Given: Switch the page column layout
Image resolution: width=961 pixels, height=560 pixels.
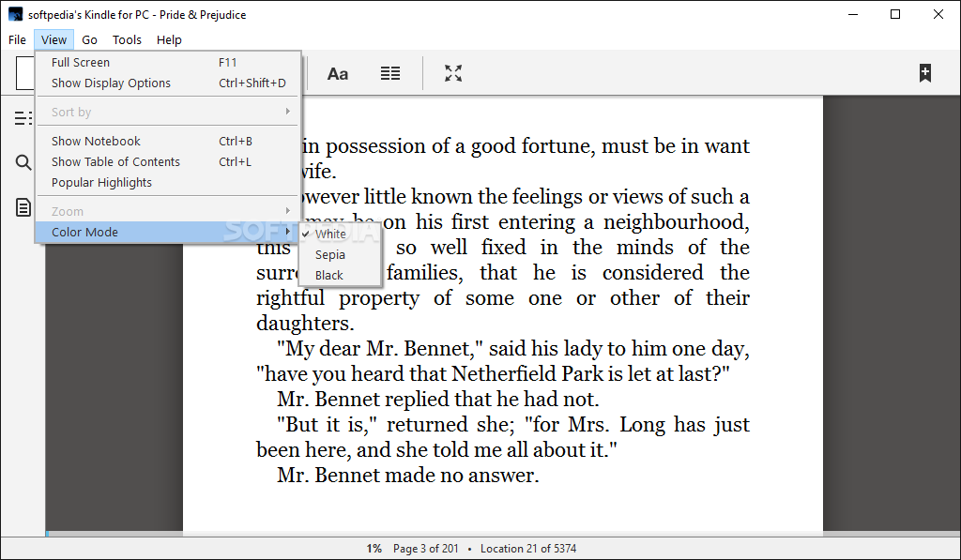Looking at the screenshot, I should [390, 73].
